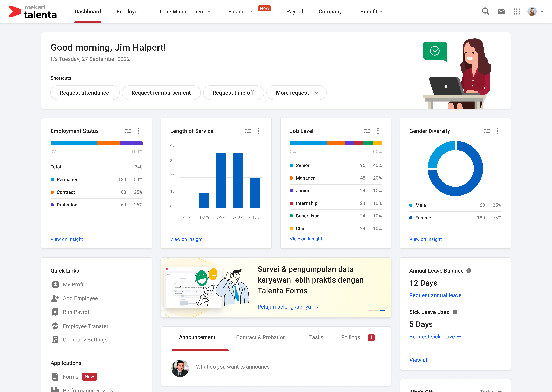Expand the More request shortcut dropdown
This screenshot has width=552, height=392.
click(296, 93)
